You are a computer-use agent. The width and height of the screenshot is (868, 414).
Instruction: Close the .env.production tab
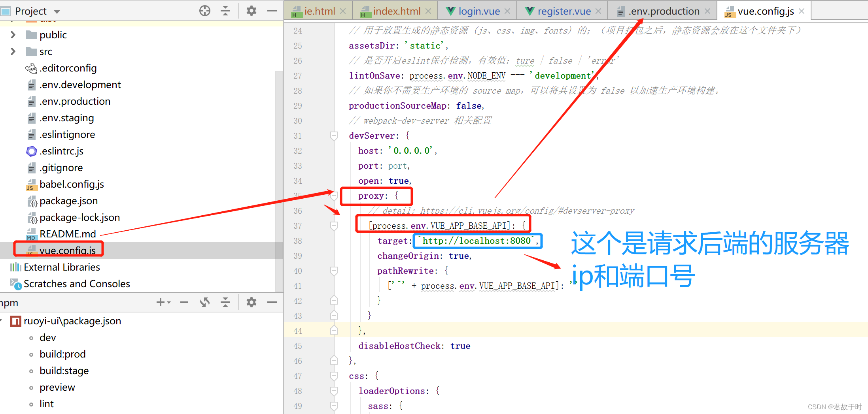(707, 11)
